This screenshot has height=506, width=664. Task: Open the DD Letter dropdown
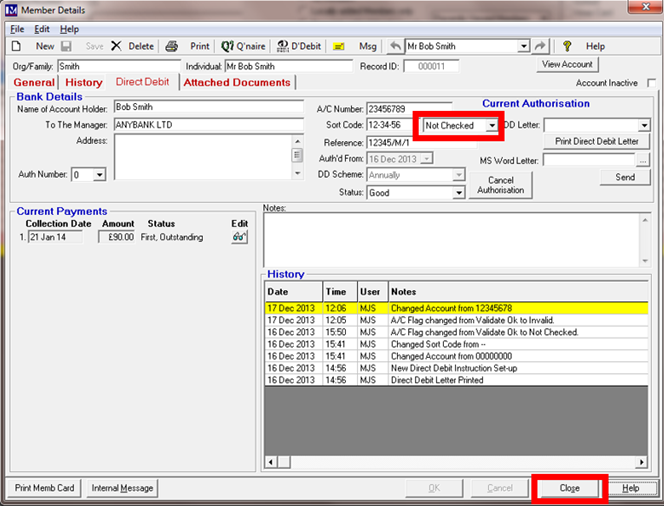coord(644,125)
